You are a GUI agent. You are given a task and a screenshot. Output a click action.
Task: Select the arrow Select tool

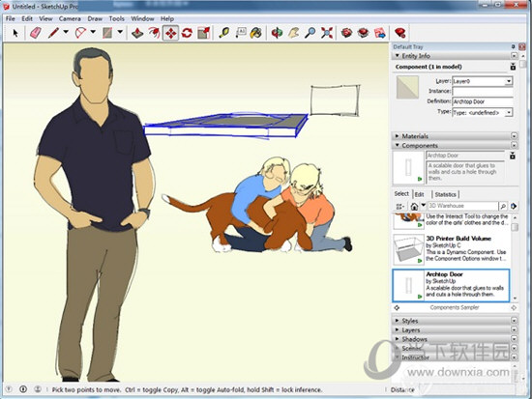pos(15,33)
